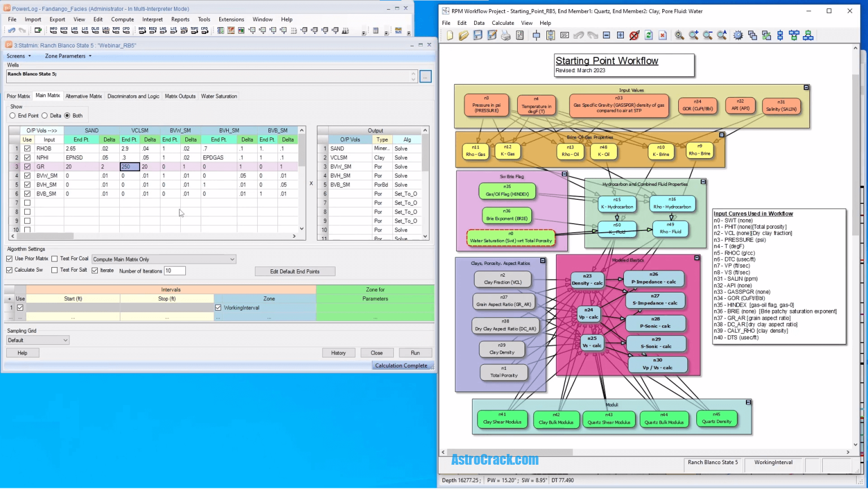Click the settings gear icon in RPM toolbar
This screenshot has width=868, height=489.
pos(738,35)
